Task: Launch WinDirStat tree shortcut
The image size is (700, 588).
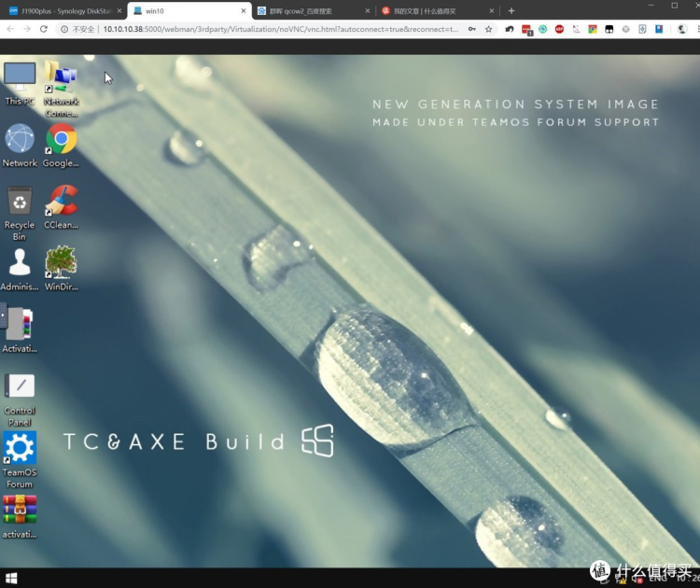Action: click(x=62, y=268)
